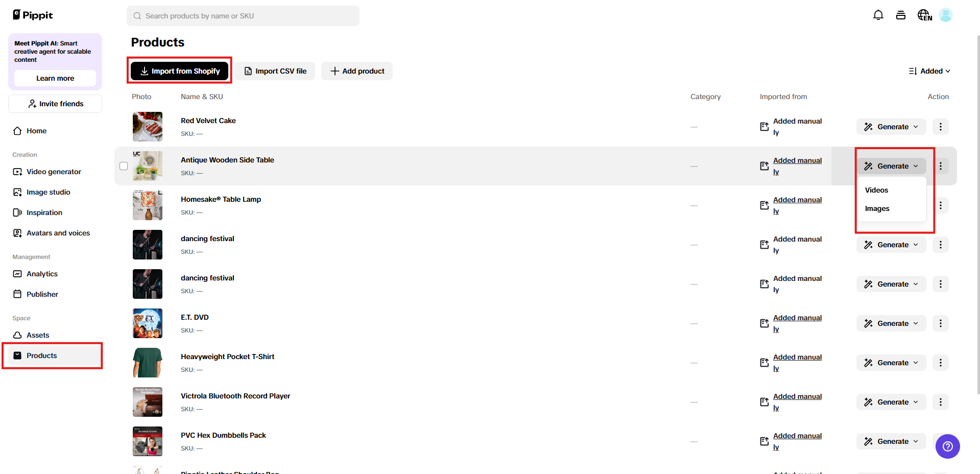Click the Heavyweight Pocket T-Shirt thumbnail
This screenshot has height=474, width=980.
[147, 363]
